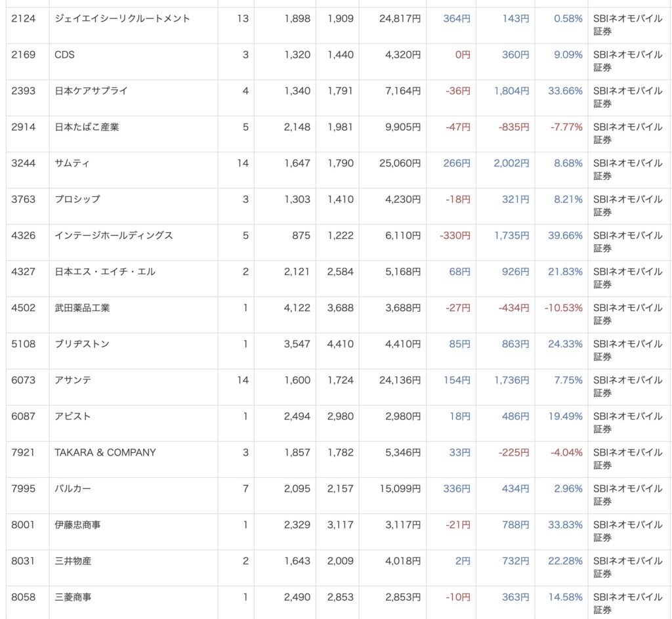Select 三井物産 company name

click(x=72, y=561)
